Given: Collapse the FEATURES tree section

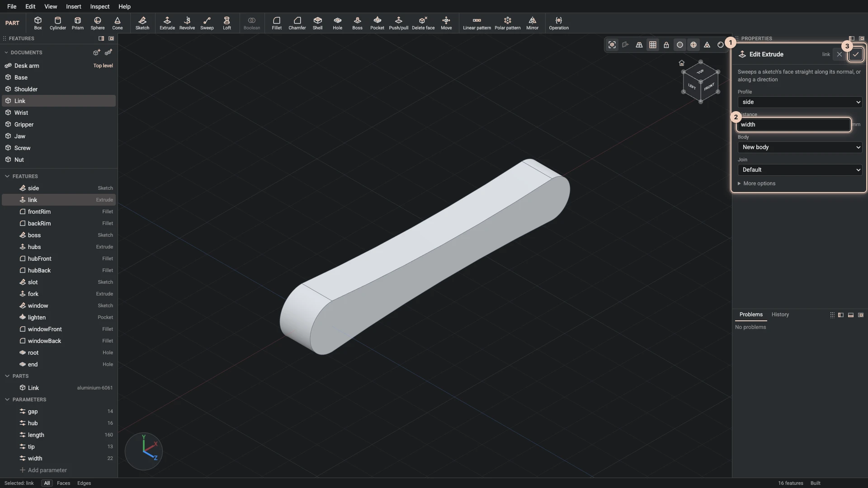Looking at the screenshot, I should point(7,176).
